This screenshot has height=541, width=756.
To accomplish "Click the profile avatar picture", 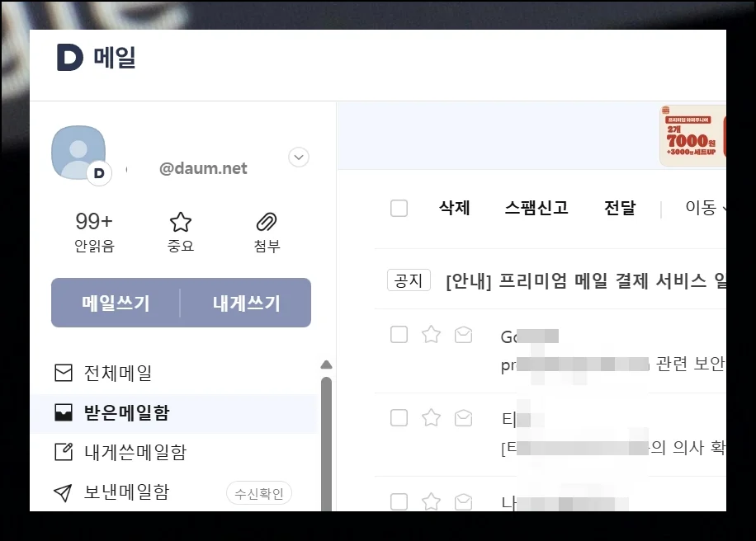I will [x=78, y=153].
